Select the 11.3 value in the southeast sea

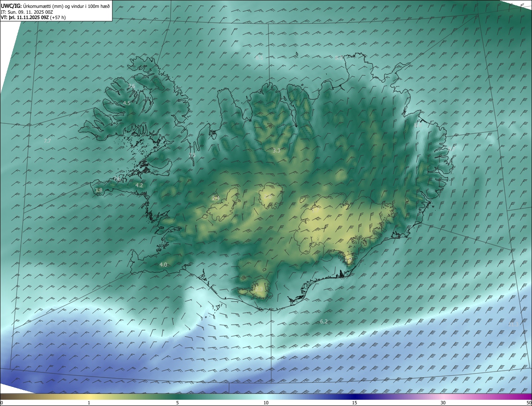[513, 325]
